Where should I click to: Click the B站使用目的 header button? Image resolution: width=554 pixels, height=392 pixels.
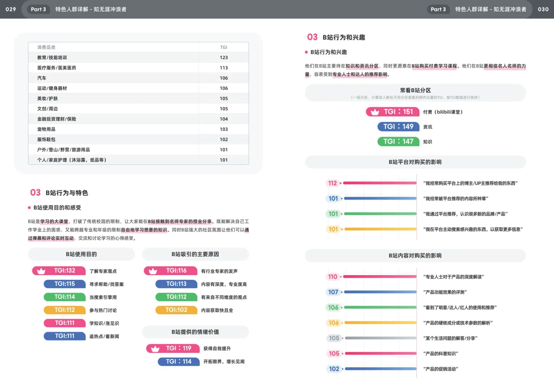81,254
